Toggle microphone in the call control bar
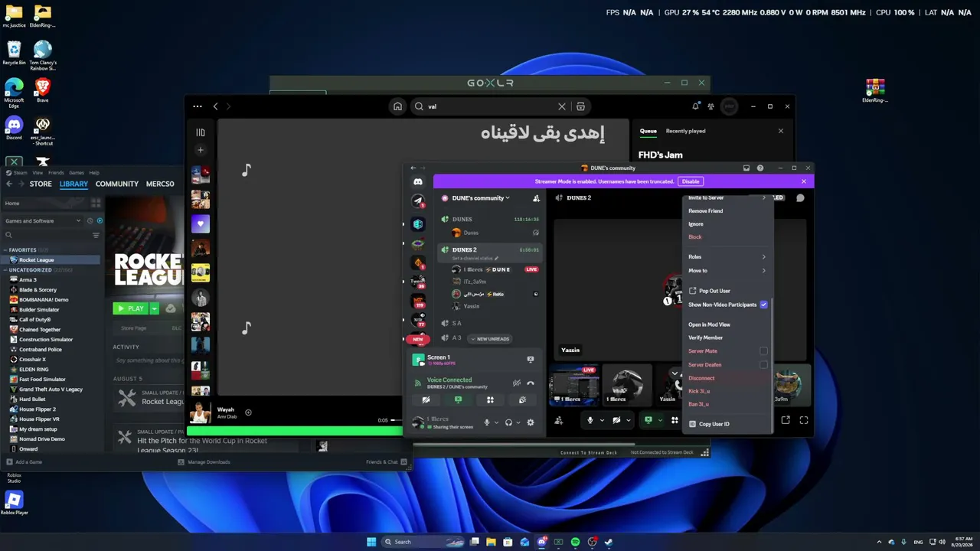The width and height of the screenshot is (980, 551). [x=590, y=420]
